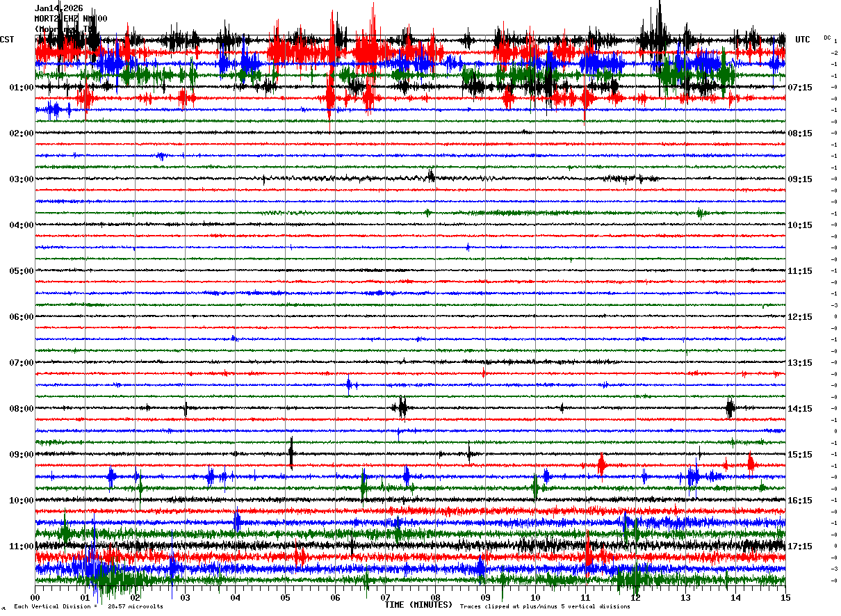Click the Each Vertical Division microvolts note

click(x=88, y=606)
